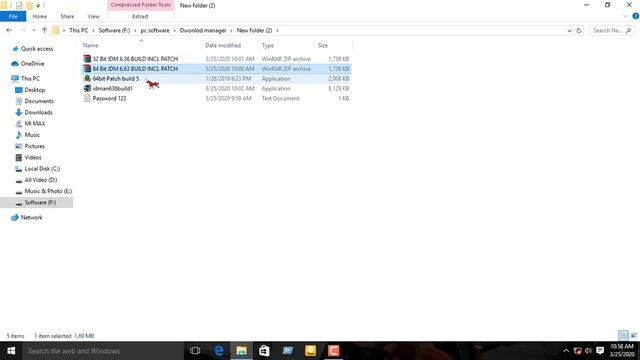Click the Back navigation arrow
Image resolution: width=640 pixels, height=360 pixels.
(9, 30)
